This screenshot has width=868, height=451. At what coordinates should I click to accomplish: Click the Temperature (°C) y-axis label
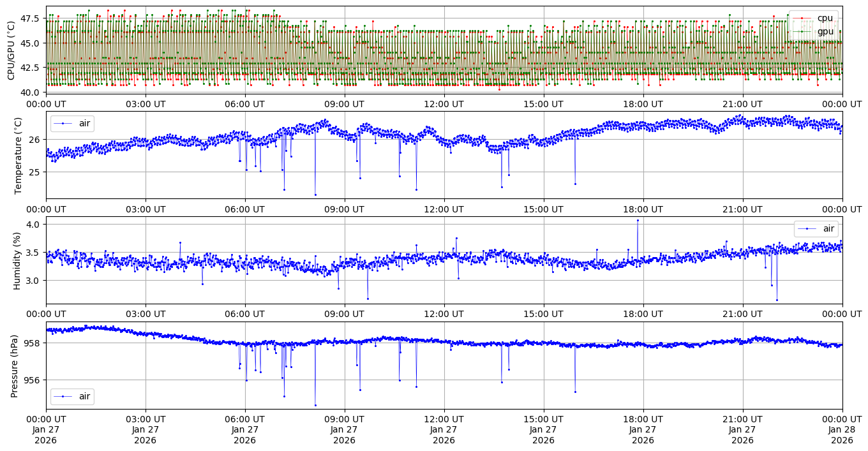18,155
